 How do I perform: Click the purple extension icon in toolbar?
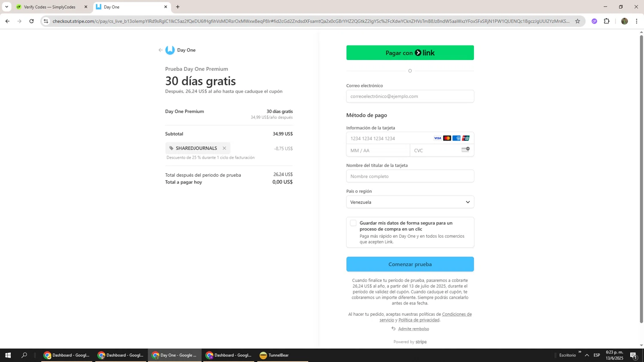point(594,21)
